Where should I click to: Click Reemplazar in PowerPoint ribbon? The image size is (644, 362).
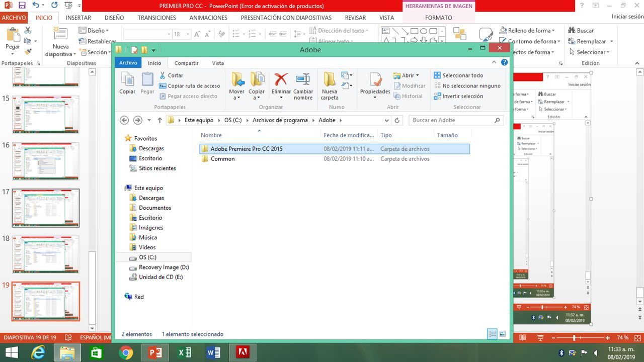590,41
